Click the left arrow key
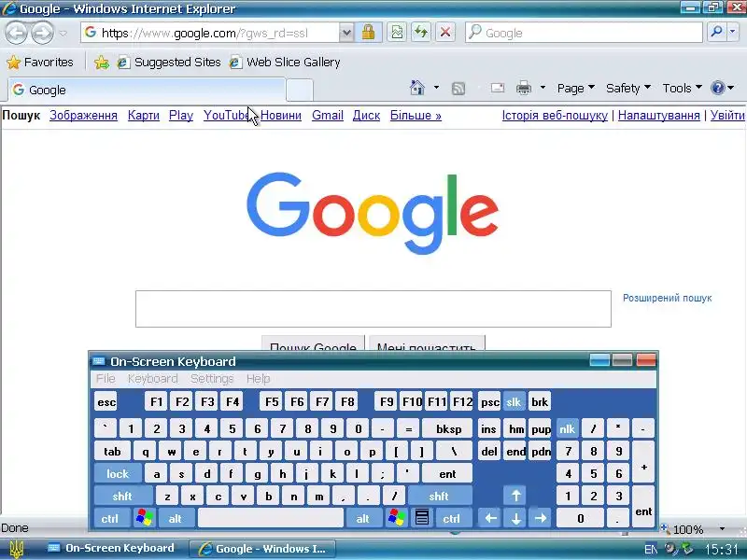This screenshot has height=560, width=747. click(490, 519)
